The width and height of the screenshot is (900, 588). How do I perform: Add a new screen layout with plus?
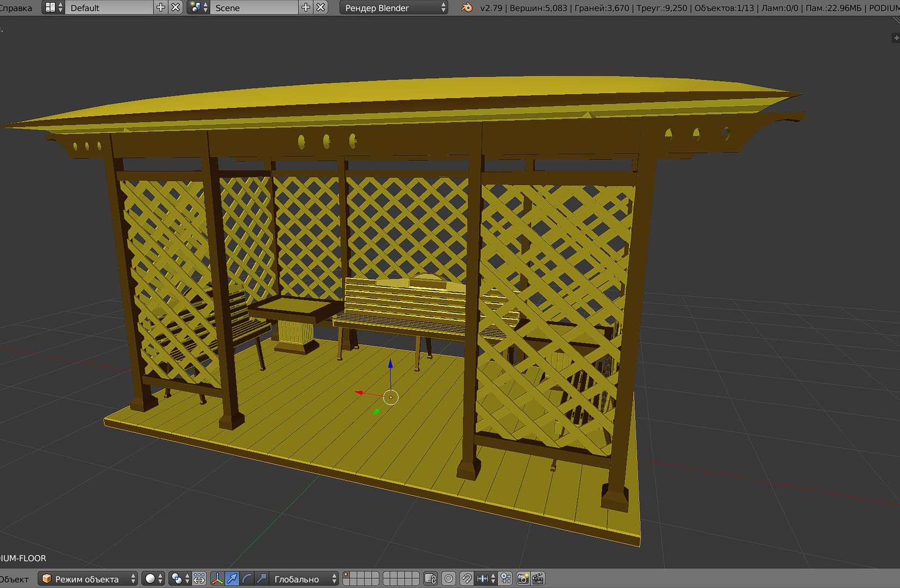click(161, 8)
